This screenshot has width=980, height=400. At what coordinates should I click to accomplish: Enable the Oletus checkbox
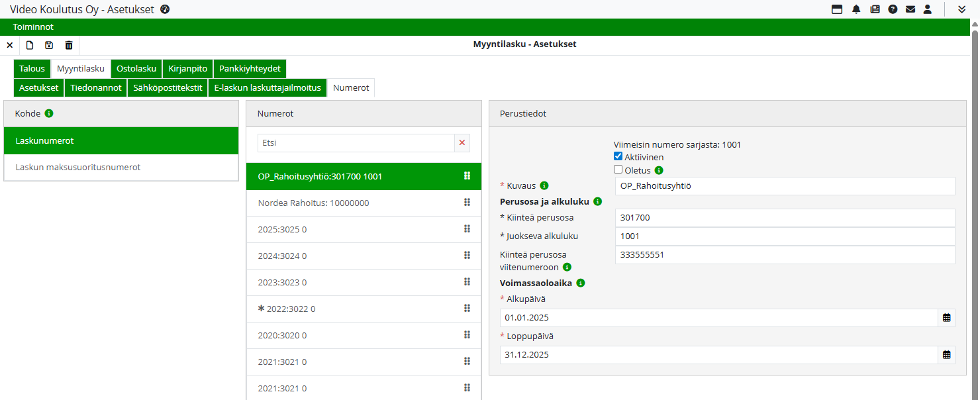618,170
